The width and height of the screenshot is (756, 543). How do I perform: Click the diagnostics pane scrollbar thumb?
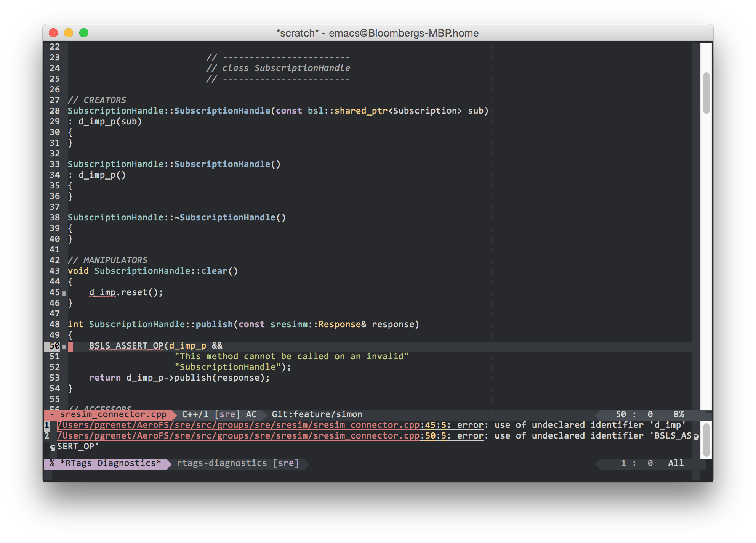coord(706,440)
